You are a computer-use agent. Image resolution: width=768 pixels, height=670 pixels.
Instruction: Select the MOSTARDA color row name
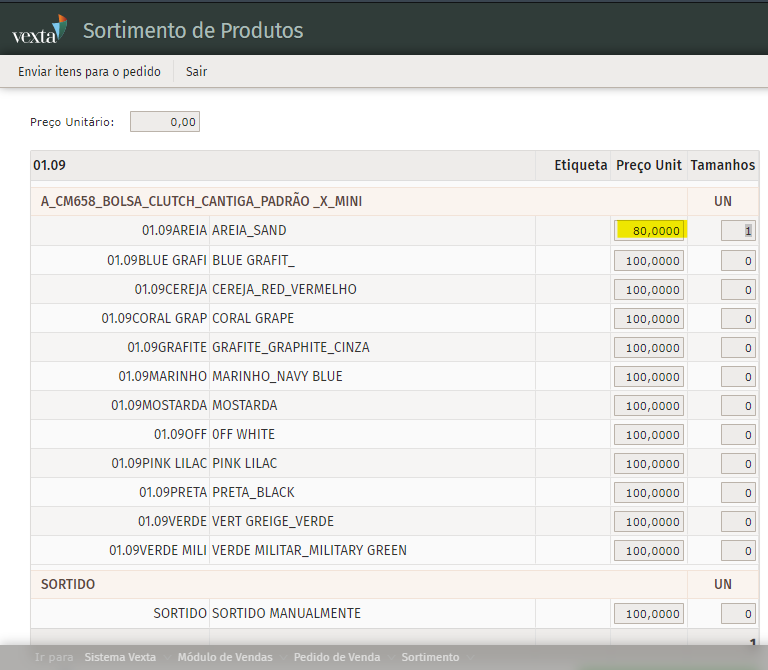point(245,406)
